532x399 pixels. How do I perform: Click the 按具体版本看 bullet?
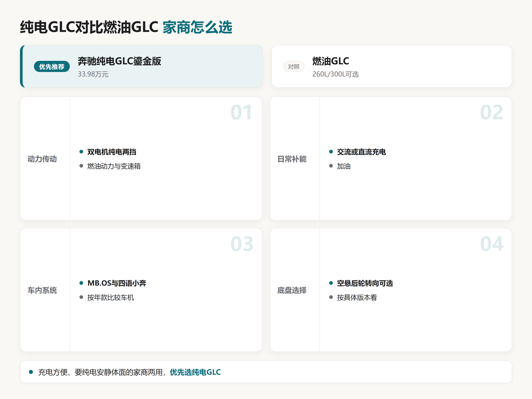click(357, 298)
